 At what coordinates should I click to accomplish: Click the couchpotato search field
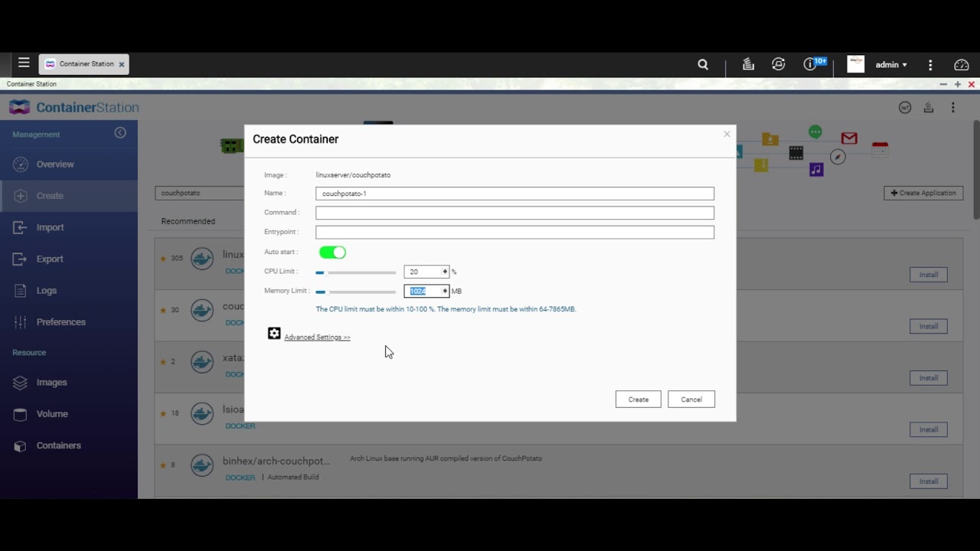(x=199, y=193)
